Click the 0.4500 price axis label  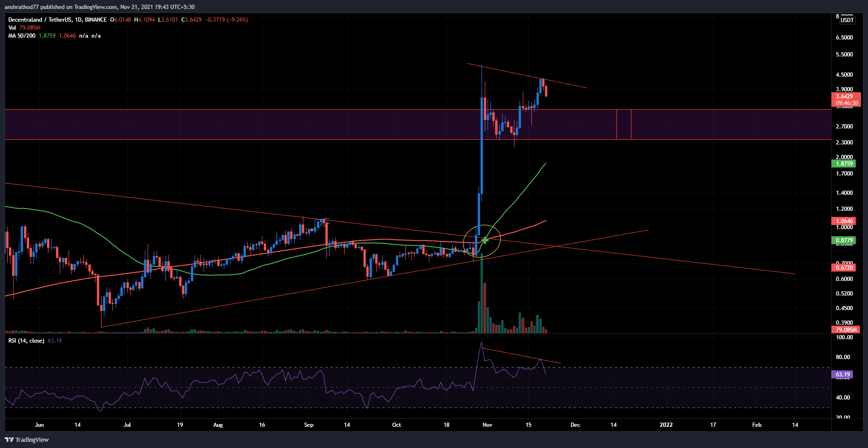(844, 308)
